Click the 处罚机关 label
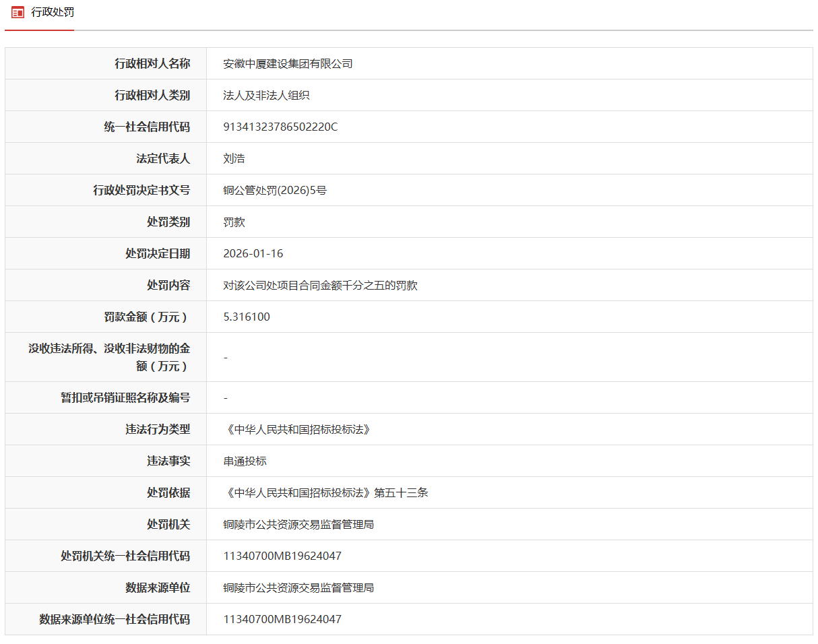 [x=168, y=524]
